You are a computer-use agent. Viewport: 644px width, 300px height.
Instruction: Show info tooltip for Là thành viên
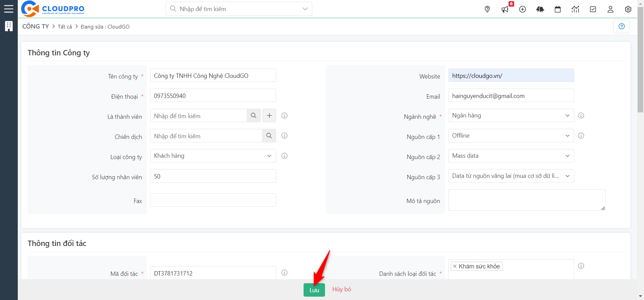tap(284, 115)
